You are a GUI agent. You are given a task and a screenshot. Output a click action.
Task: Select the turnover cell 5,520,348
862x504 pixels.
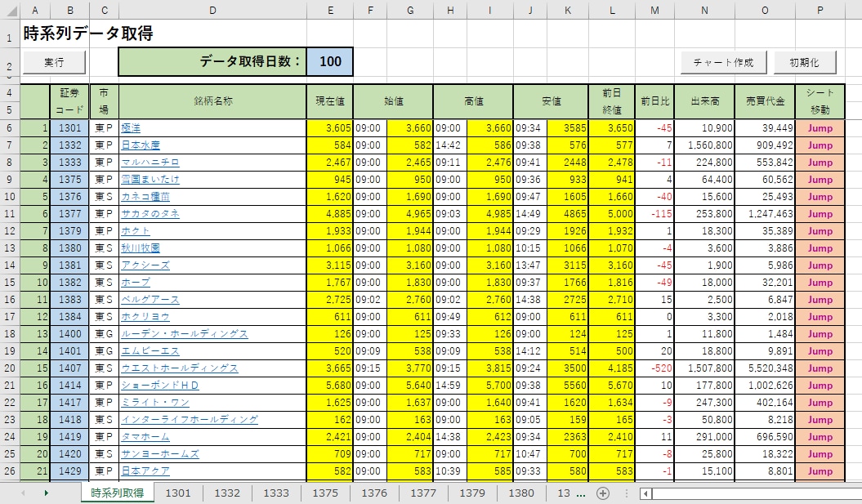click(x=765, y=368)
